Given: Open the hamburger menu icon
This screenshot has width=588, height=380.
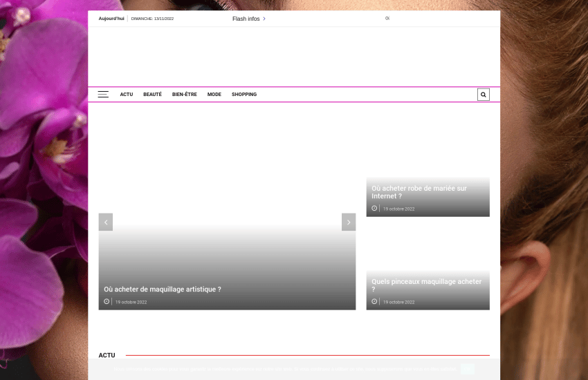Looking at the screenshot, I should tap(103, 95).
